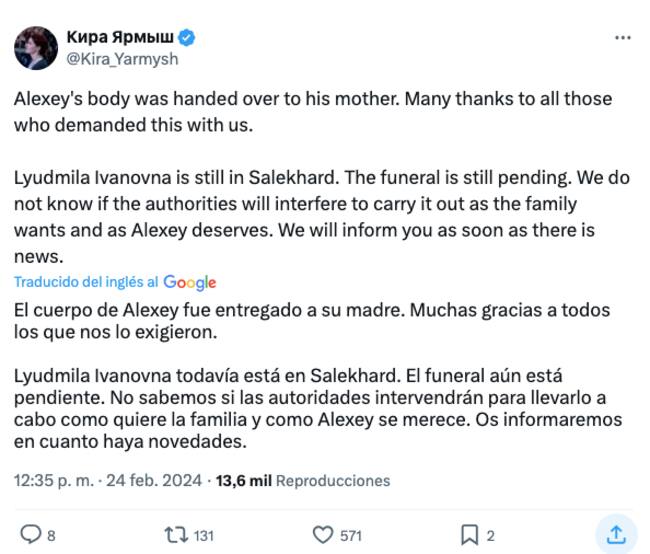Open the @Kira_Yarmysh handle link
The height and width of the screenshot is (554, 650).
(122, 59)
